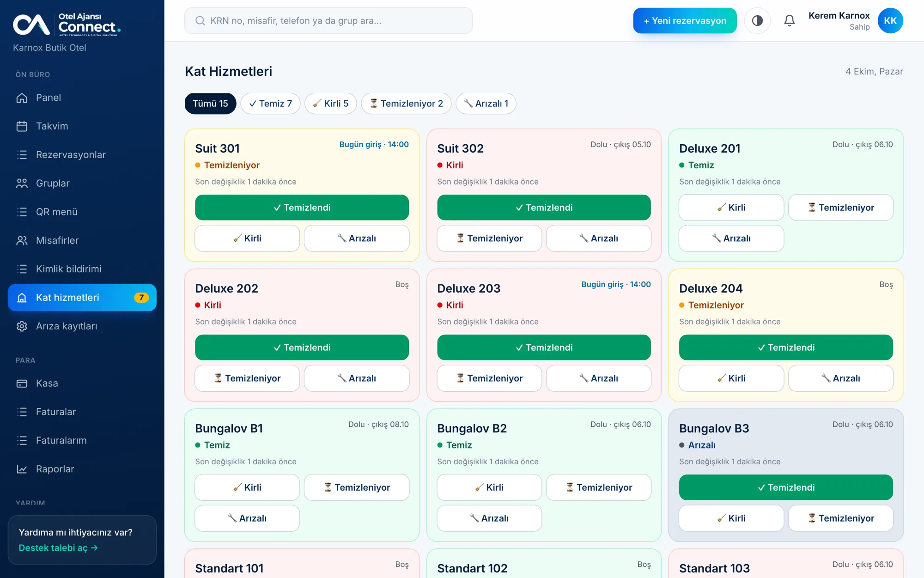Mark Bungalov B3 as Temizlendi
The image size is (924, 578).
pyautogui.click(x=786, y=487)
